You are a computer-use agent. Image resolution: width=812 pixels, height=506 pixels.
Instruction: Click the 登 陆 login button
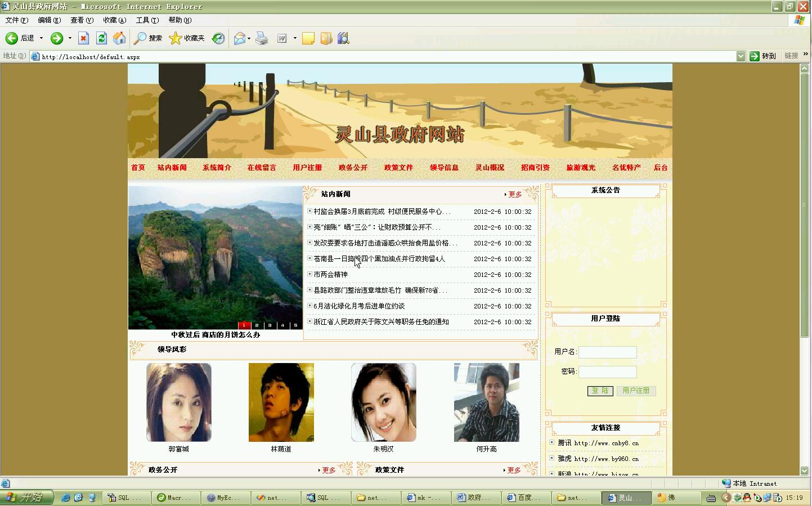pyautogui.click(x=600, y=391)
